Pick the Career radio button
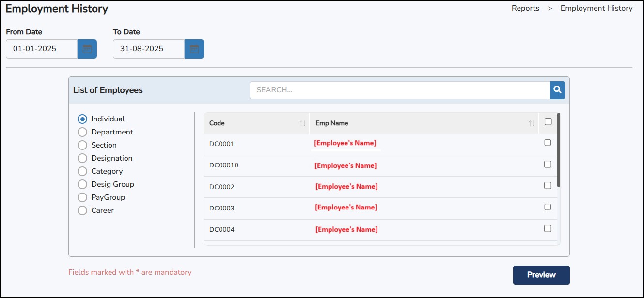This screenshot has width=644, height=298. click(82, 210)
